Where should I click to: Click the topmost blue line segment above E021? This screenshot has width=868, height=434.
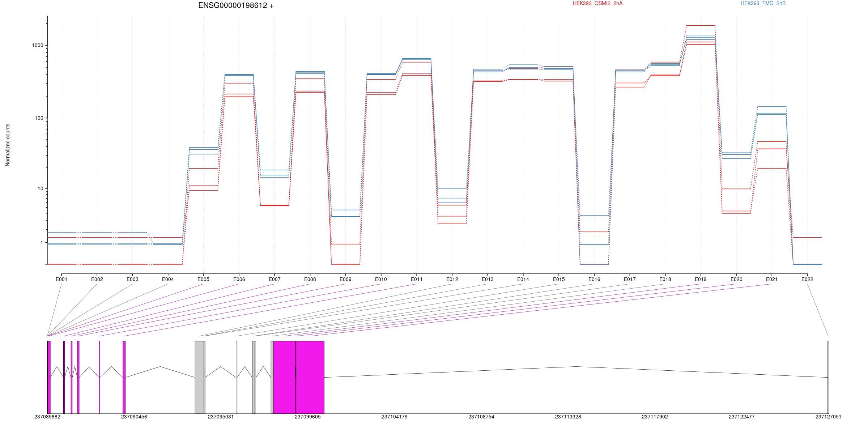click(772, 107)
